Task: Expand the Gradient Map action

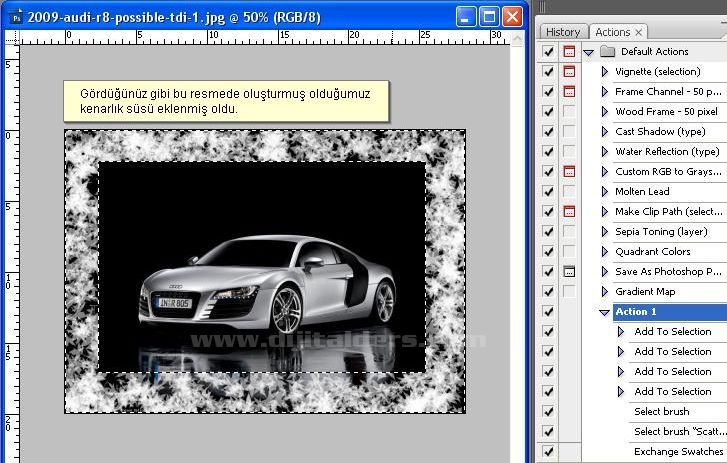Action: point(605,292)
